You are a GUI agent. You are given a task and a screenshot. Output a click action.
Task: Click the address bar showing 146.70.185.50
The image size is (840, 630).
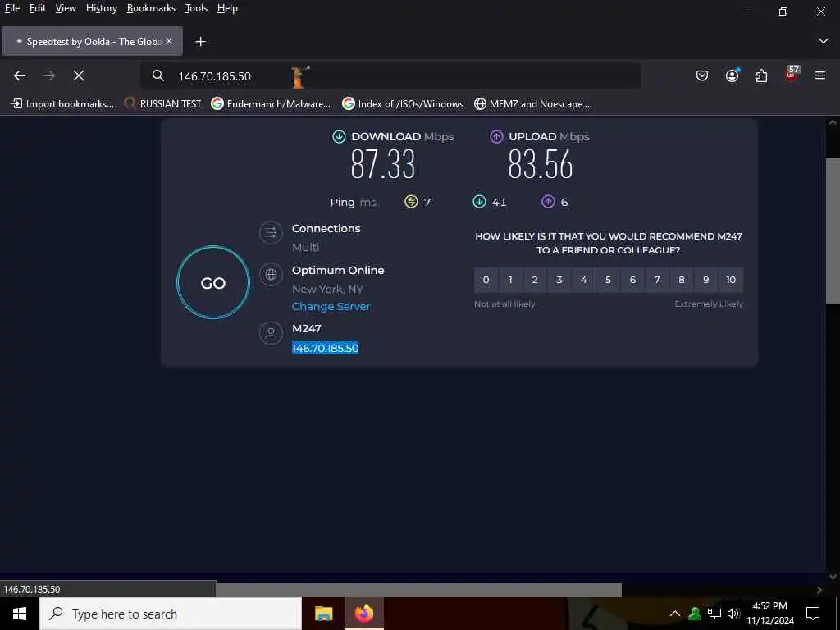tap(391, 75)
